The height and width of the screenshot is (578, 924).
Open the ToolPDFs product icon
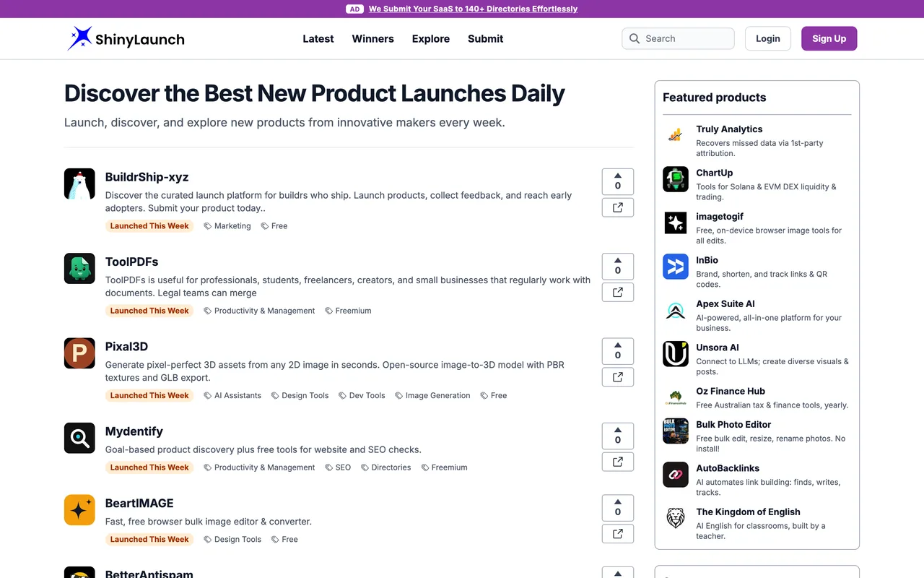[x=79, y=268]
